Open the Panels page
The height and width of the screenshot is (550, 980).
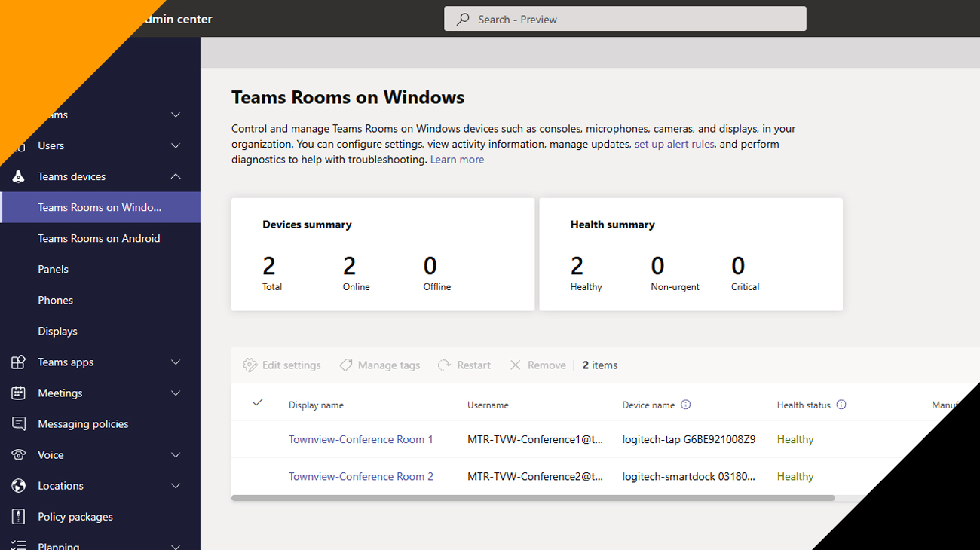pyautogui.click(x=53, y=269)
